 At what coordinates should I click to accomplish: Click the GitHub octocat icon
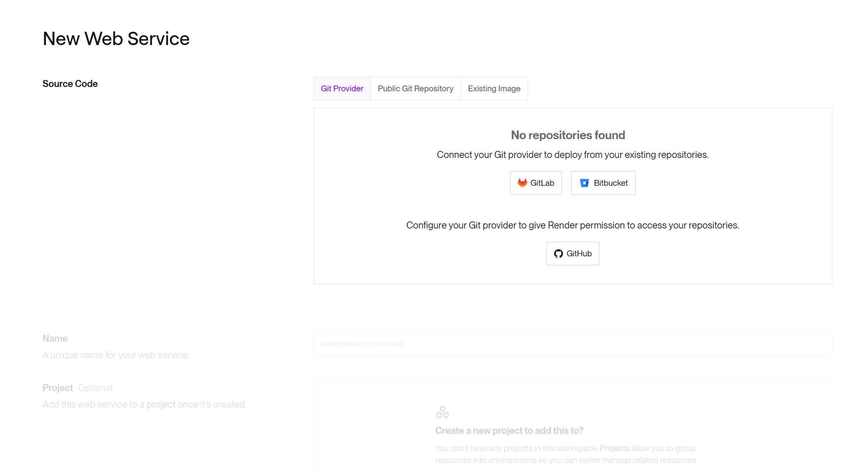[559, 254]
